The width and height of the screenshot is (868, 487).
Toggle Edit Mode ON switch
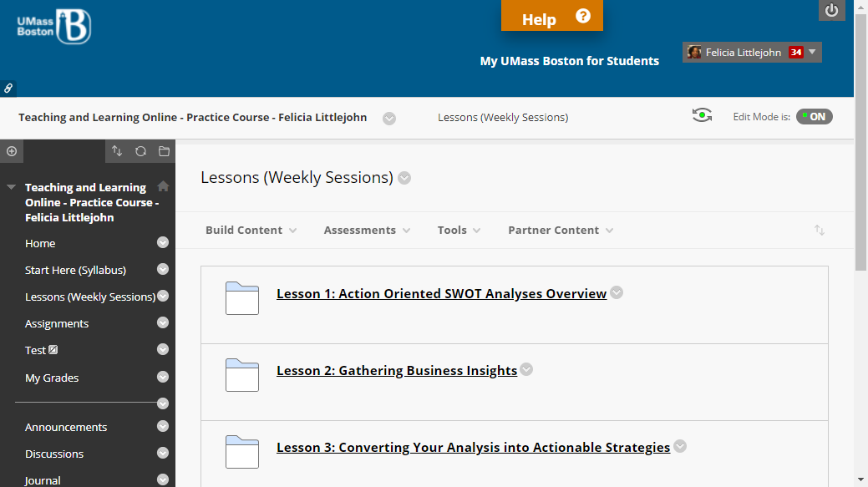click(x=815, y=117)
